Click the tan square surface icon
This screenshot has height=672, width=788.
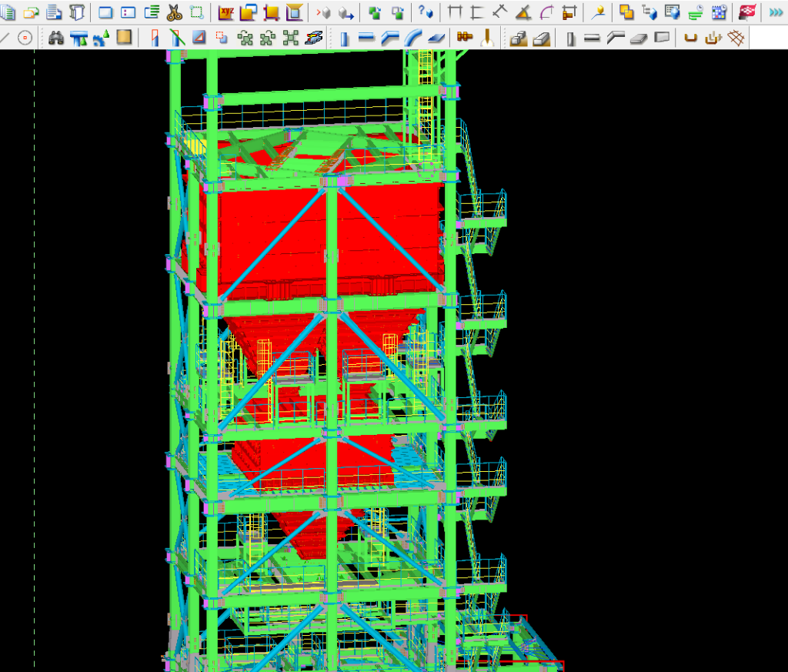[124, 38]
